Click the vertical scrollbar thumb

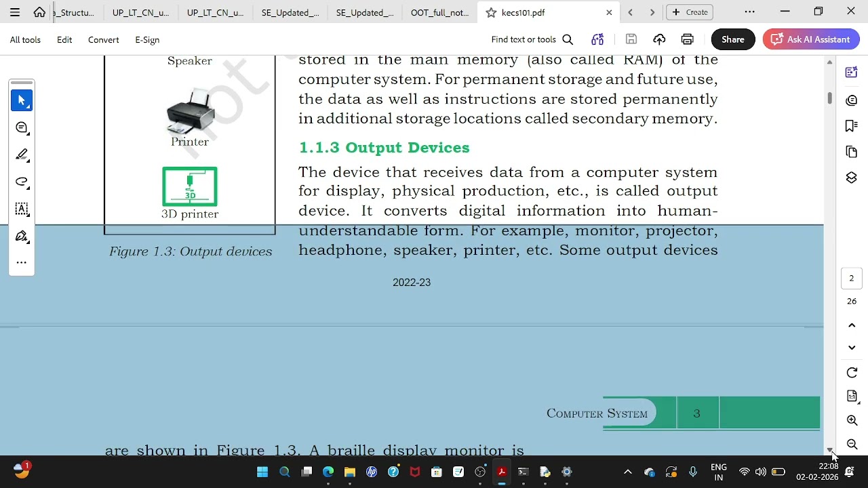pos(829,98)
